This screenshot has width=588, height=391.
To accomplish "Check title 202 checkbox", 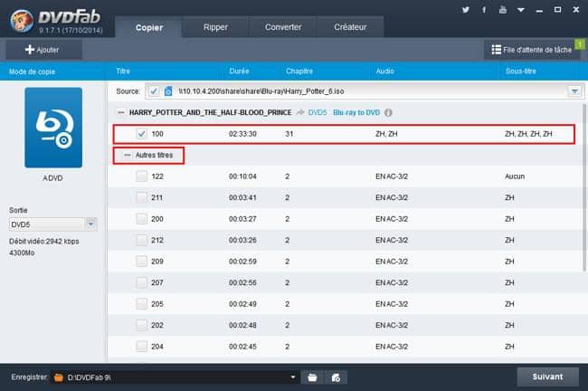I will click(141, 325).
